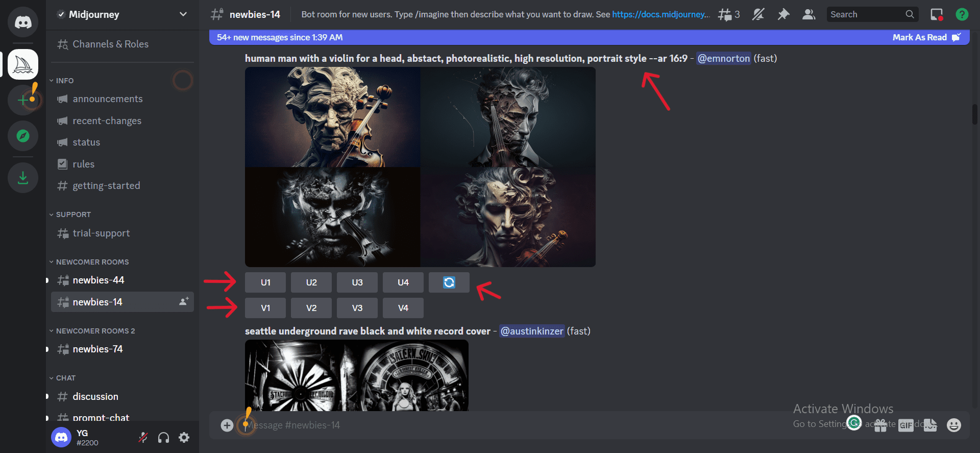Screen dimensions: 980x453
Task: Open the announcements channel
Action: click(x=107, y=99)
